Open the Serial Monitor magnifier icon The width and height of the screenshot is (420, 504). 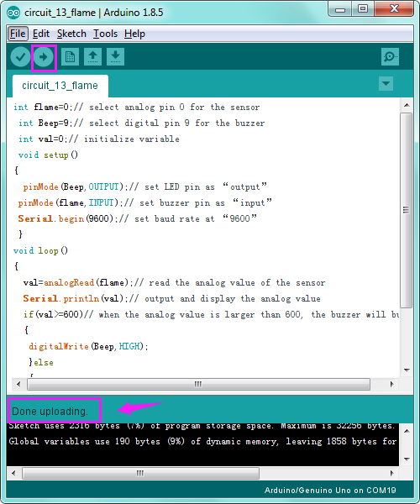[x=390, y=57]
